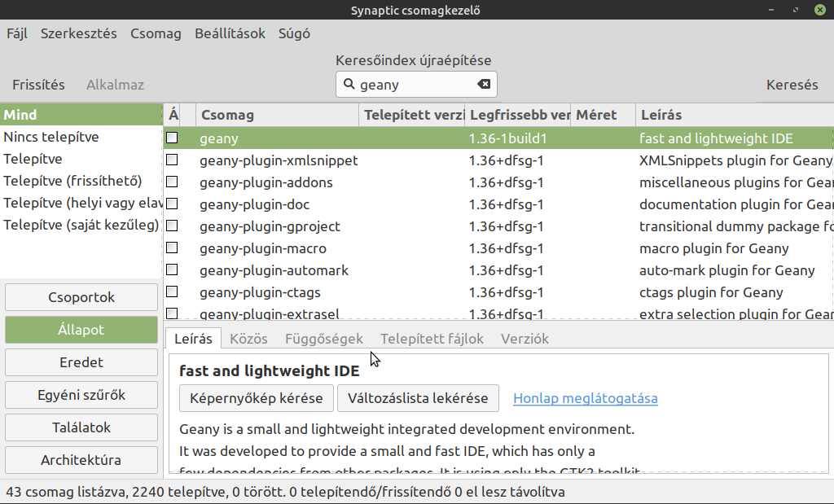The image size is (834, 504).
Task: Tick the checkbox for geany-plugin-xmlsnippet
Action: pyautogui.click(x=172, y=160)
